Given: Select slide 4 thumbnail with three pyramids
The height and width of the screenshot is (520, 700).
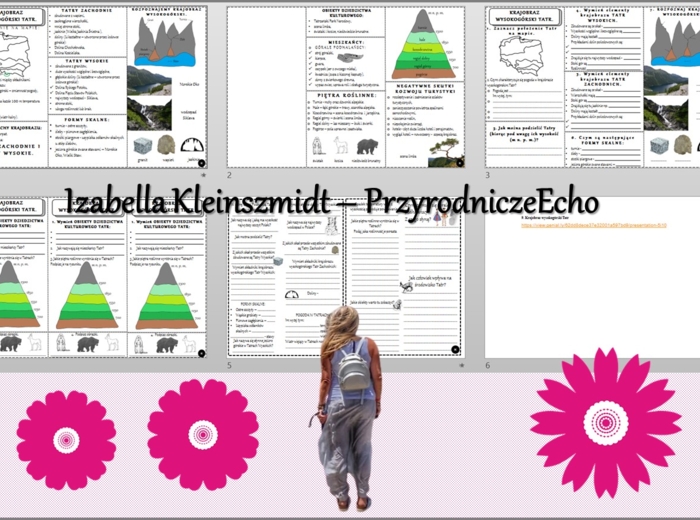Looking at the screenshot, I should click(x=104, y=277).
